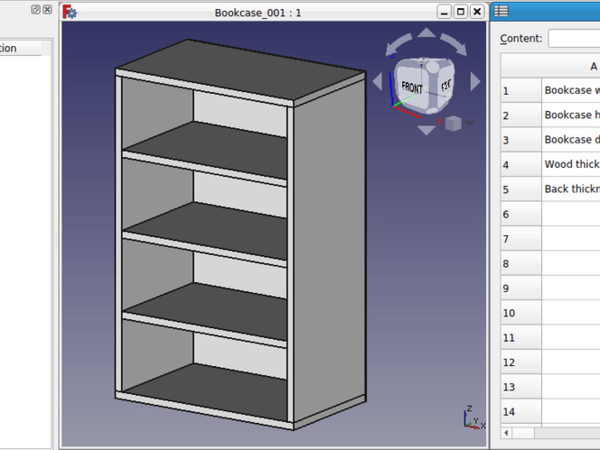
Task: Float the left dock panel
Action: [x=36, y=9]
